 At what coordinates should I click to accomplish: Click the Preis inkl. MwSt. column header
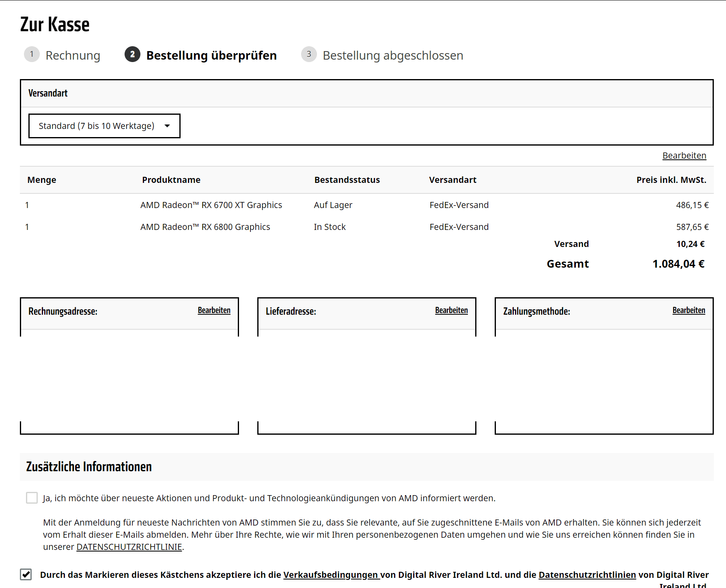[671, 180]
